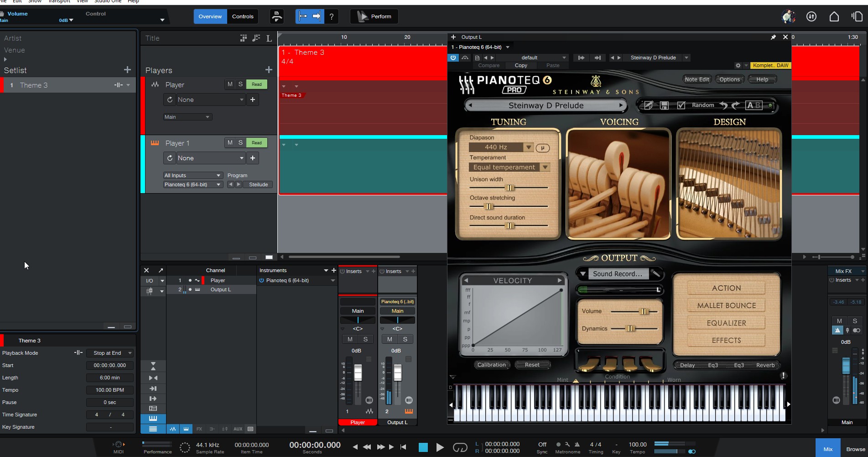Image resolution: width=868 pixels, height=457 pixels.
Task: Click the Play button in transport
Action: pyautogui.click(x=440, y=447)
